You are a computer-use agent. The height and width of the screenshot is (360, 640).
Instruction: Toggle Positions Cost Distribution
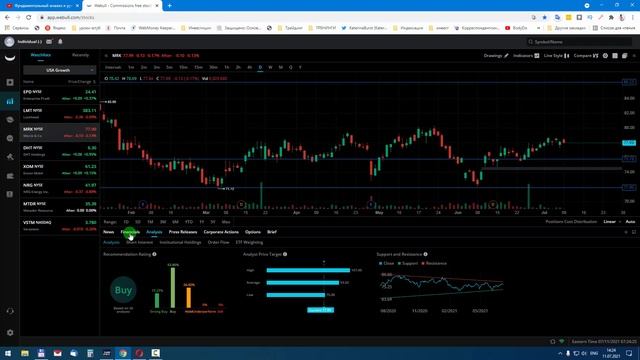pos(571,222)
